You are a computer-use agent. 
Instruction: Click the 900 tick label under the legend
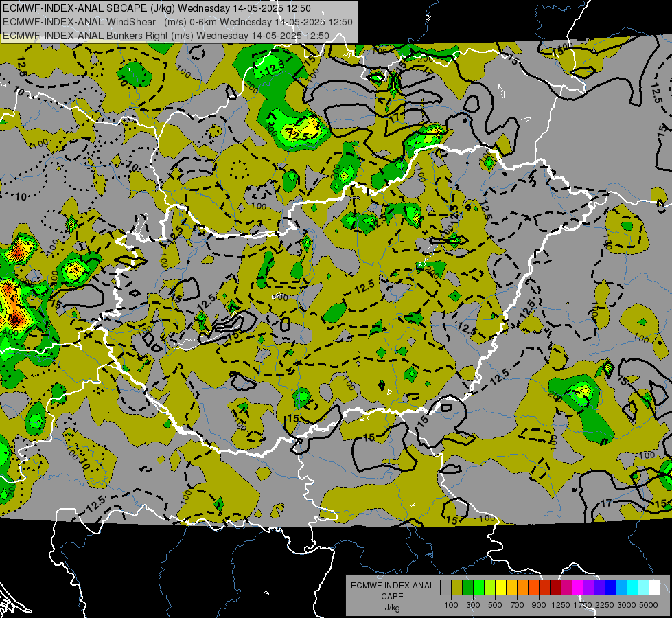click(539, 605)
